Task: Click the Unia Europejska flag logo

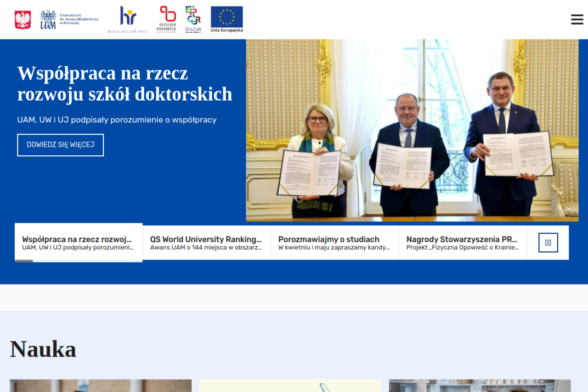Action: click(x=226, y=19)
